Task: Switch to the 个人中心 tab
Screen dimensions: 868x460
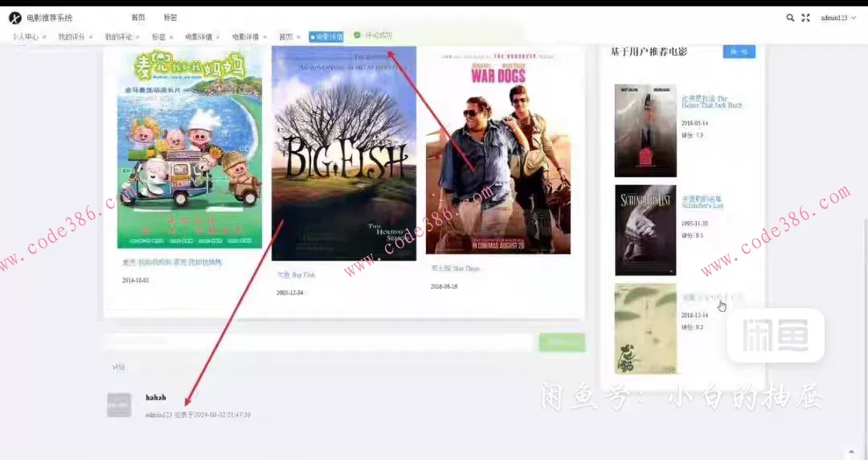Action: coord(25,37)
